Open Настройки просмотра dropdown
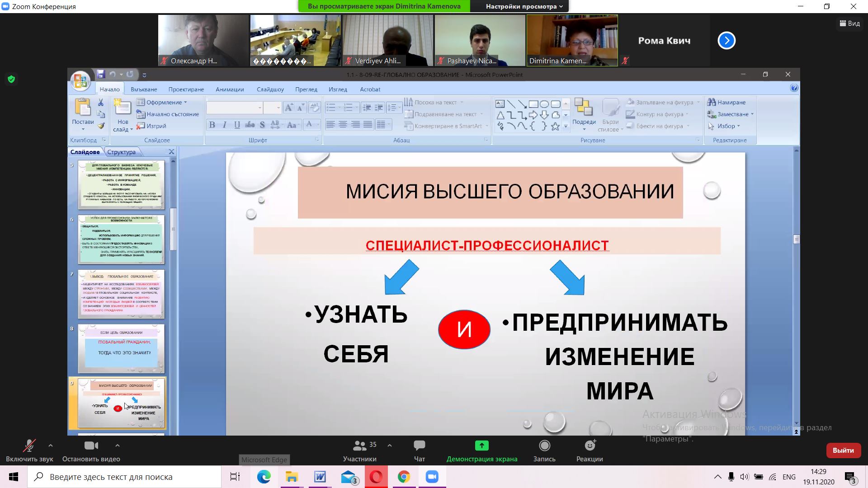Image resolution: width=868 pixels, height=488 pixels. click(x=524, y=6)
